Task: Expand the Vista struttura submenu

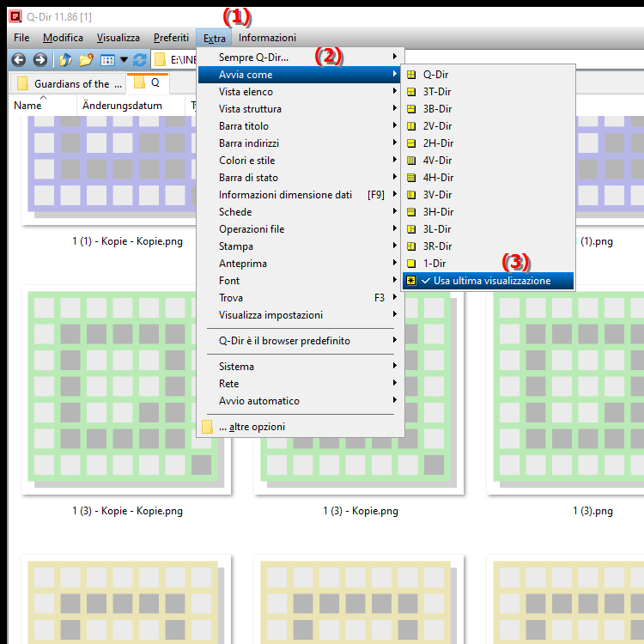Action: (x=301, y=109)
